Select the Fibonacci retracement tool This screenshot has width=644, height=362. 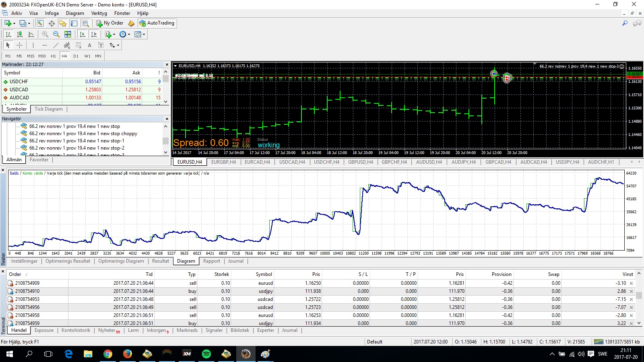(78, 45)
